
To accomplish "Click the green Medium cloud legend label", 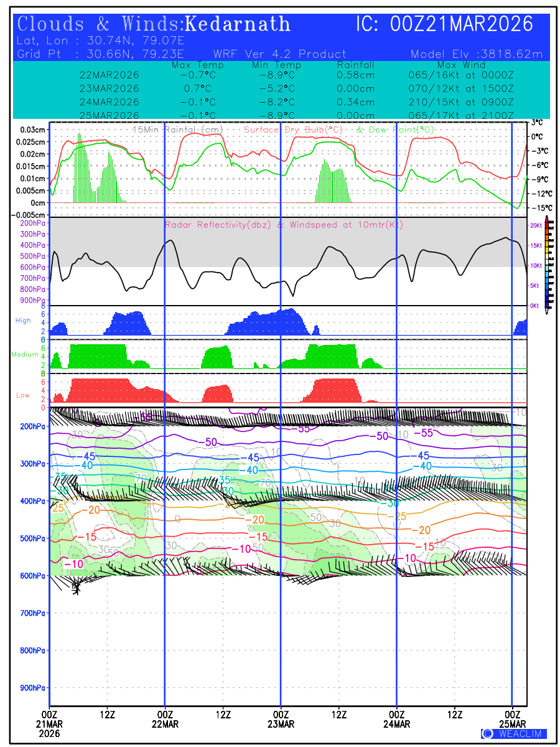I will [x=25, y=355].
